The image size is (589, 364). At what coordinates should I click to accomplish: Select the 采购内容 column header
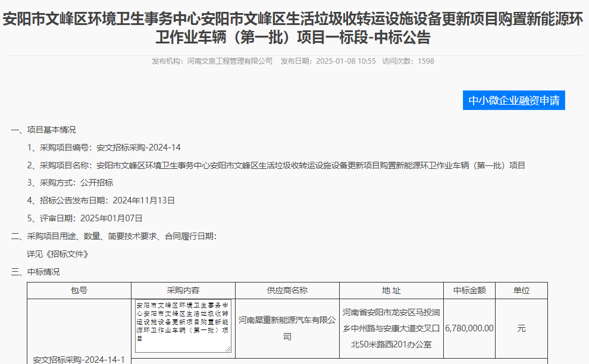[x=183, y=290]
